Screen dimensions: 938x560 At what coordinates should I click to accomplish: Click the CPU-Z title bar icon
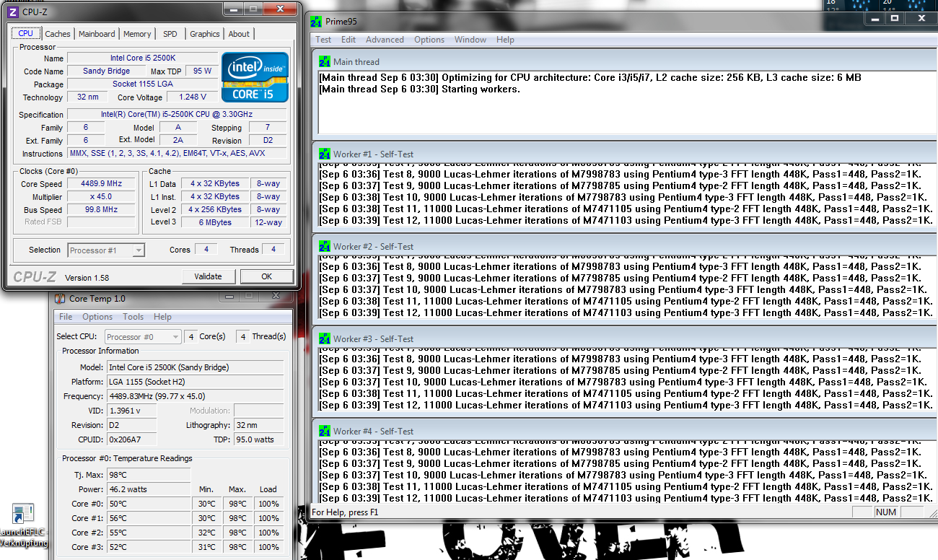click(x=12, y=12)
